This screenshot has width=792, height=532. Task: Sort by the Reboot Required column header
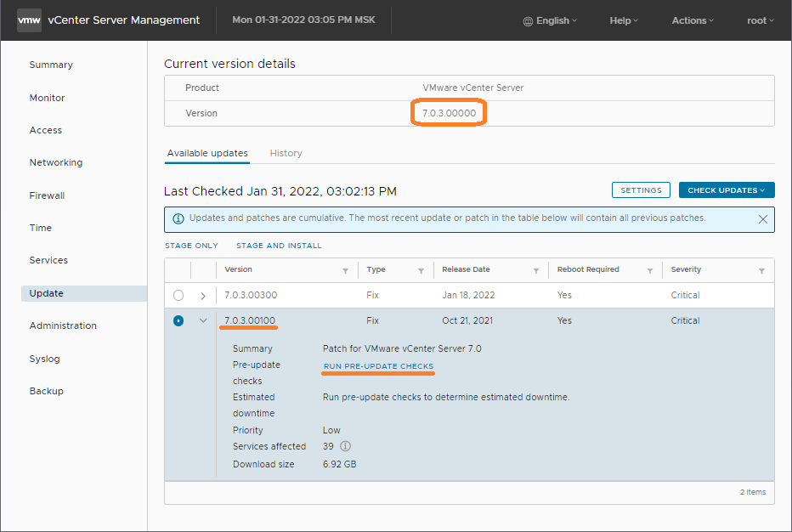point(588,269)
